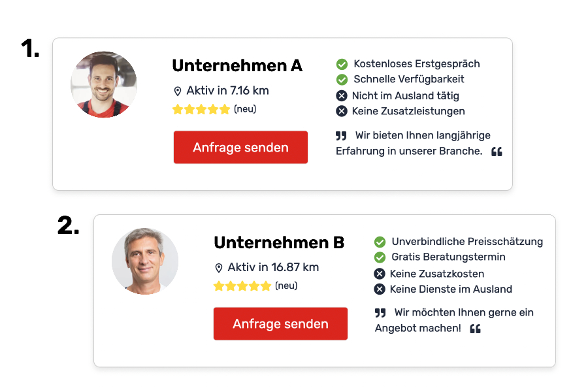Viewport: 588px width, 392px height.
Task: Click green checkmark beside Unverbindliche Preisschätzung
Action: (380, 242)
